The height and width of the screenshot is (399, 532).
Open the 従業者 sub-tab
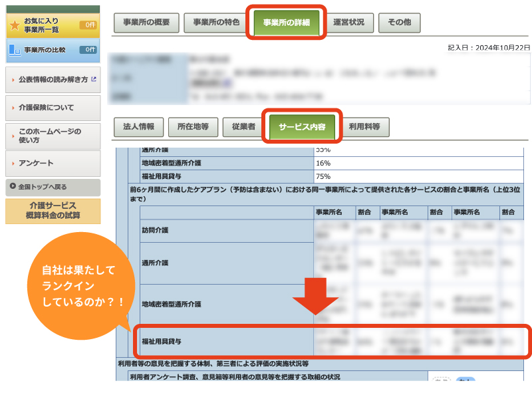click(x=243, y=126)
